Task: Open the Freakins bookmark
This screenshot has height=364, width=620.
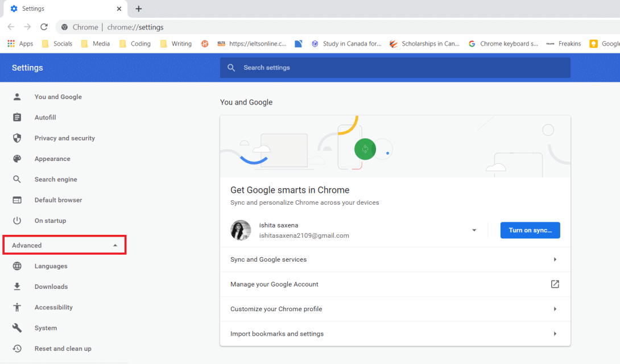Action: (563, 43)
